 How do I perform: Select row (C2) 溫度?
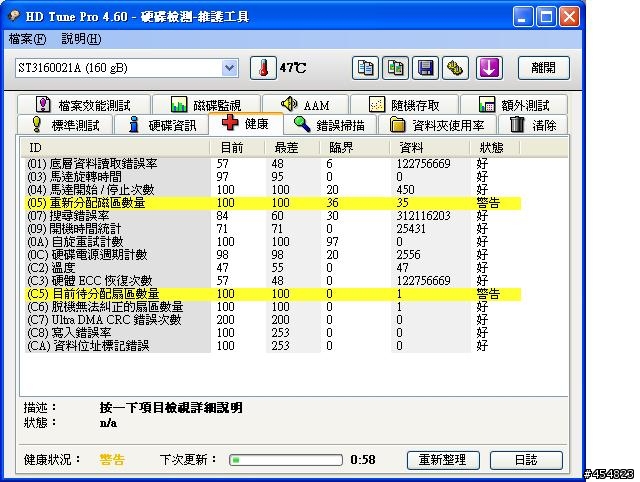[x=273, y=268]
